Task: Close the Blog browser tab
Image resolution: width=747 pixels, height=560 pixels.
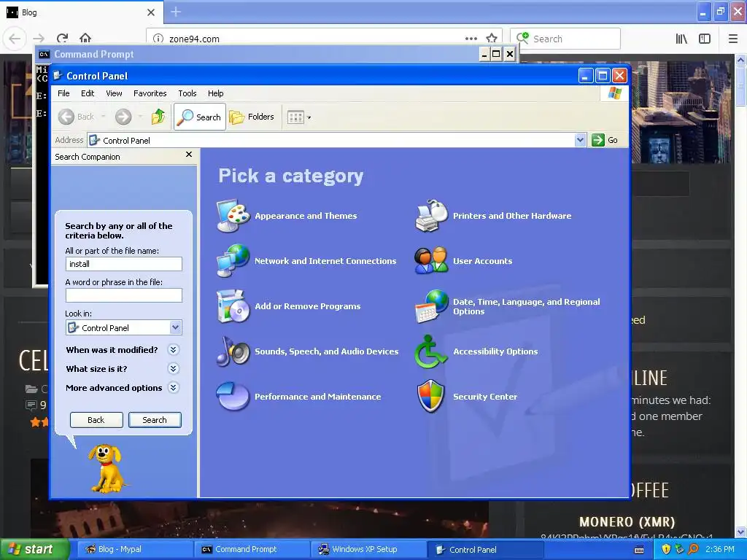Action: [150, 12]
